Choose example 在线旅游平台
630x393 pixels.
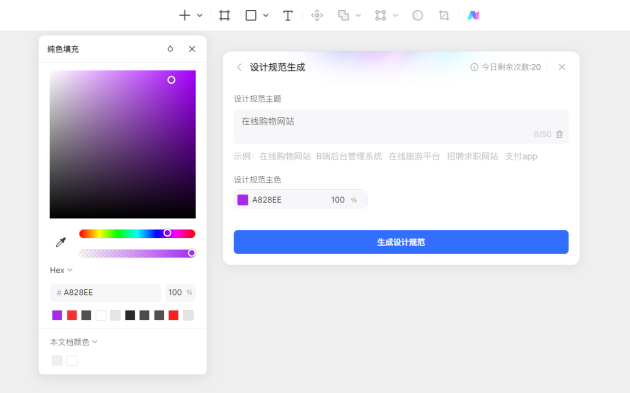point(414,156)
